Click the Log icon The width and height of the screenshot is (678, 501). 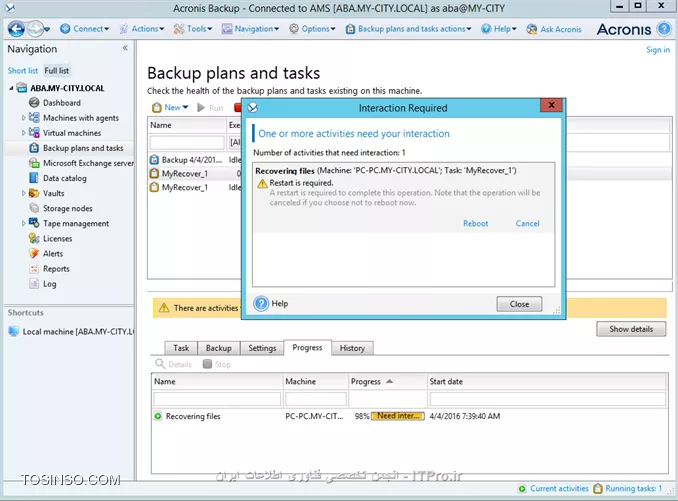tap(34, 284)
